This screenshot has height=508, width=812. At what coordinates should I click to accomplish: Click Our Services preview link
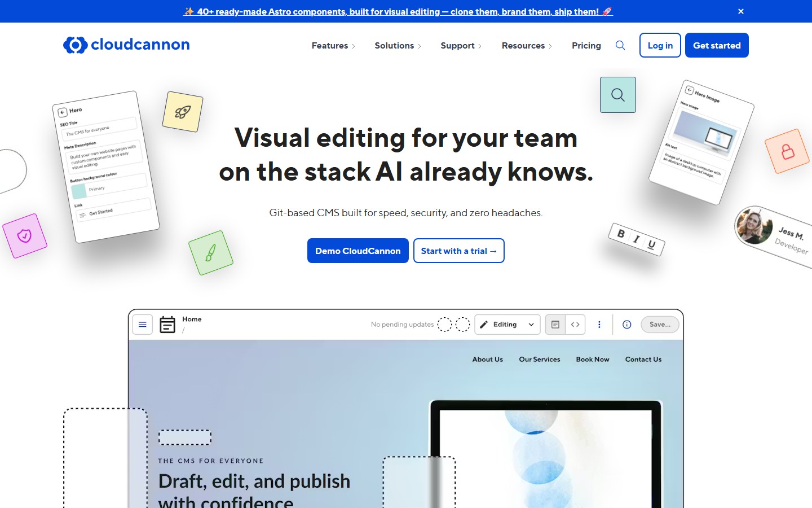pos(540,360)
